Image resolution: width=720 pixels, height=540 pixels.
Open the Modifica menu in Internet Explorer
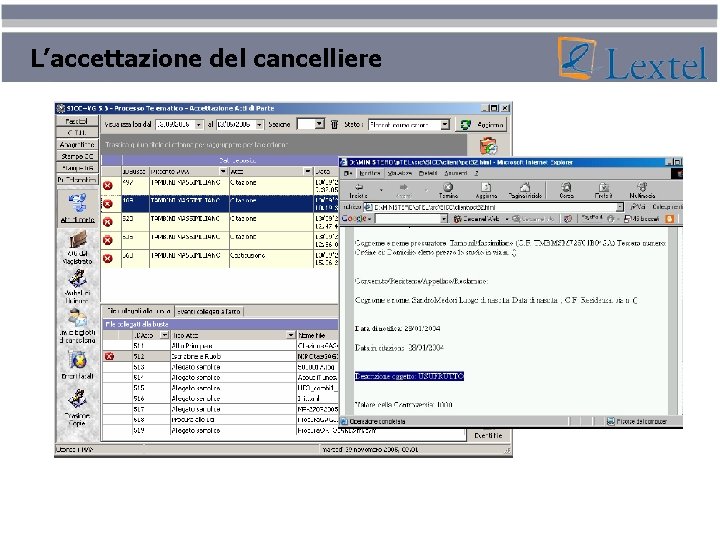pos(369,173)
